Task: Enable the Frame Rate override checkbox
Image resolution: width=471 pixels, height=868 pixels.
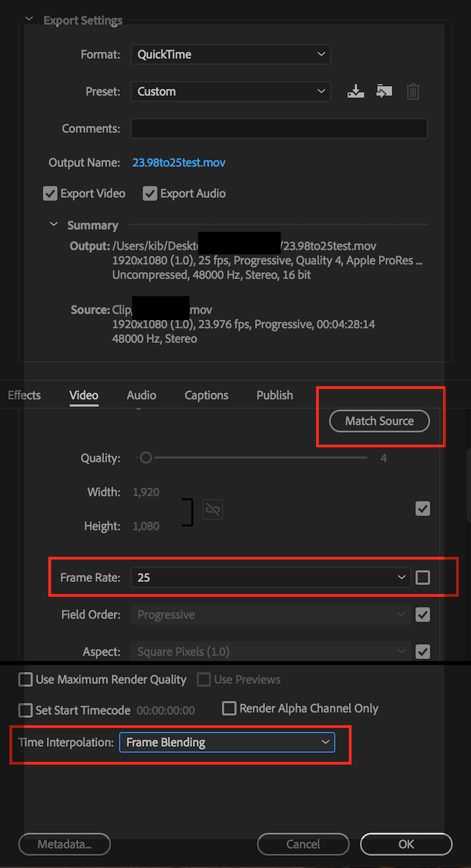Action: point(423,577)
